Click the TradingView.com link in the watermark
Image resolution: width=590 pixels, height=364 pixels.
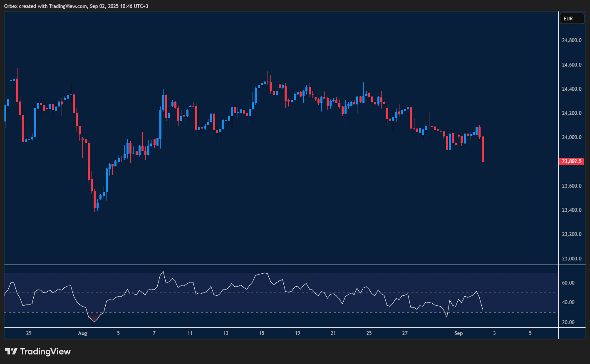pos(67,6)
